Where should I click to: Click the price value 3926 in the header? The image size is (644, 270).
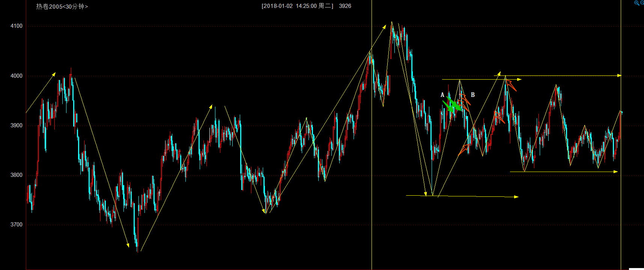coord(345,6)
